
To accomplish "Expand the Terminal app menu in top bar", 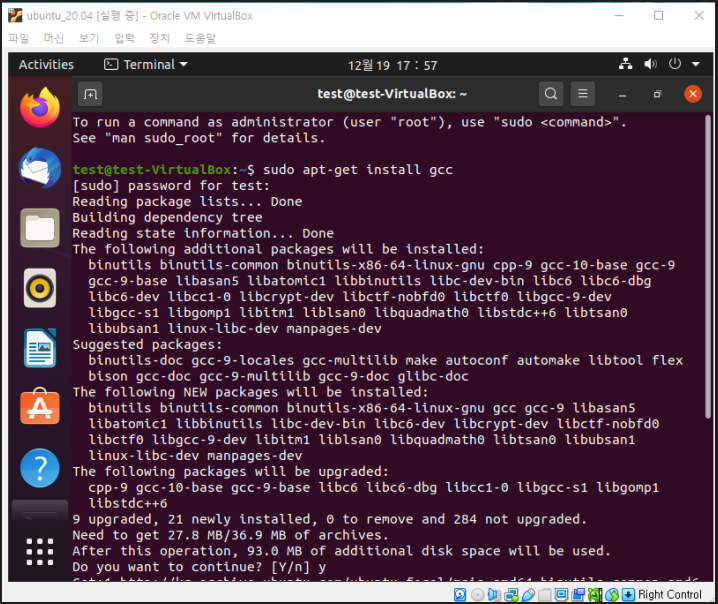I will click(x=146, y=65).
